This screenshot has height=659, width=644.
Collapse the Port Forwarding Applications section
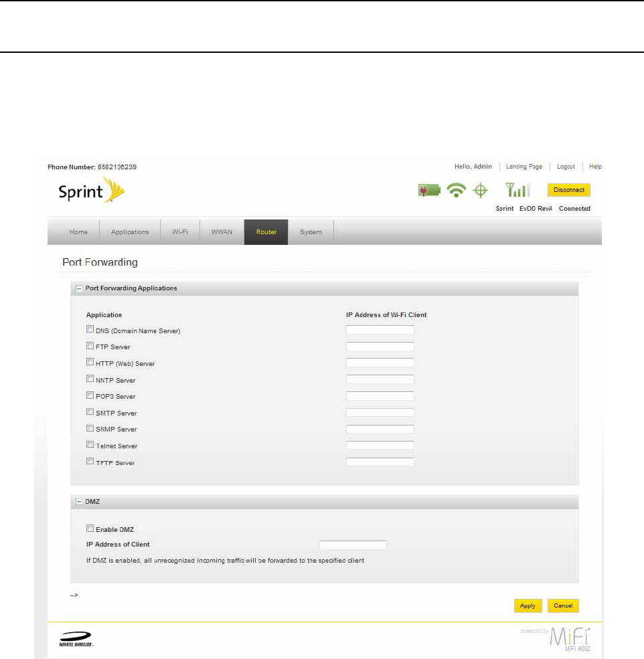coord(79,288)
